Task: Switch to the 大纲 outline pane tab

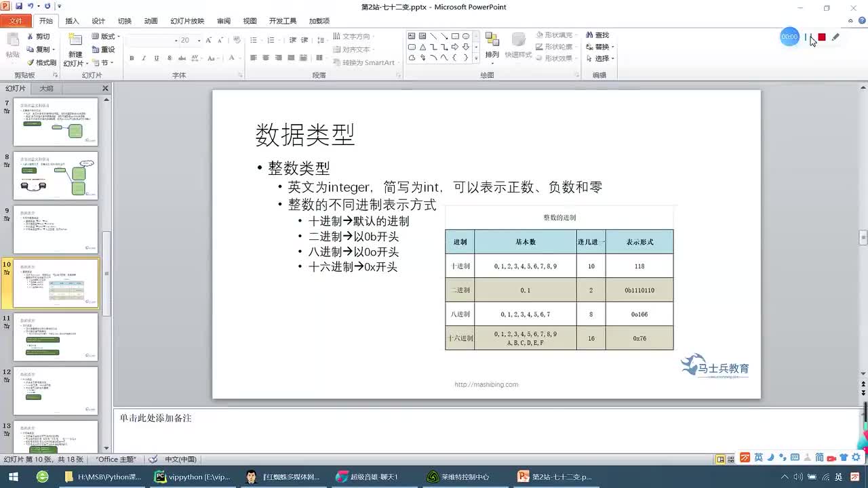Action: point(46,88)
